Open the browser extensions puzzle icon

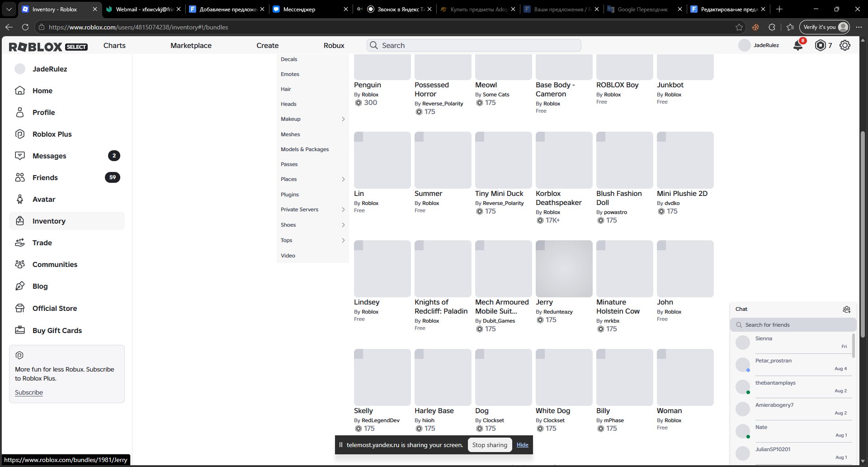point(772,27)
